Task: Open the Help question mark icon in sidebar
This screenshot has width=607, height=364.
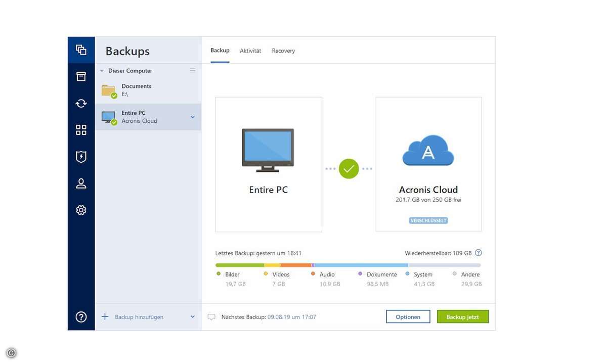Action: click(x=81, y=317)
